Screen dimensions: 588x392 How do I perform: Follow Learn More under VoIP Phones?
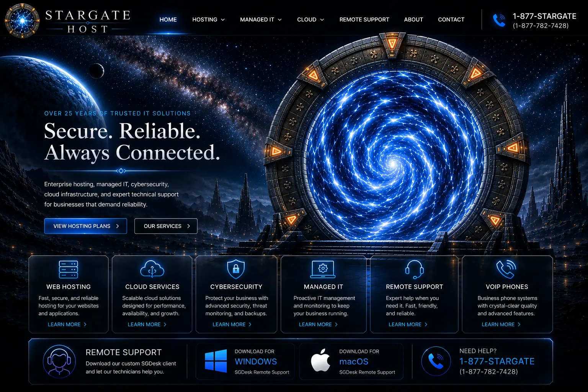click(x=501, y=325)
